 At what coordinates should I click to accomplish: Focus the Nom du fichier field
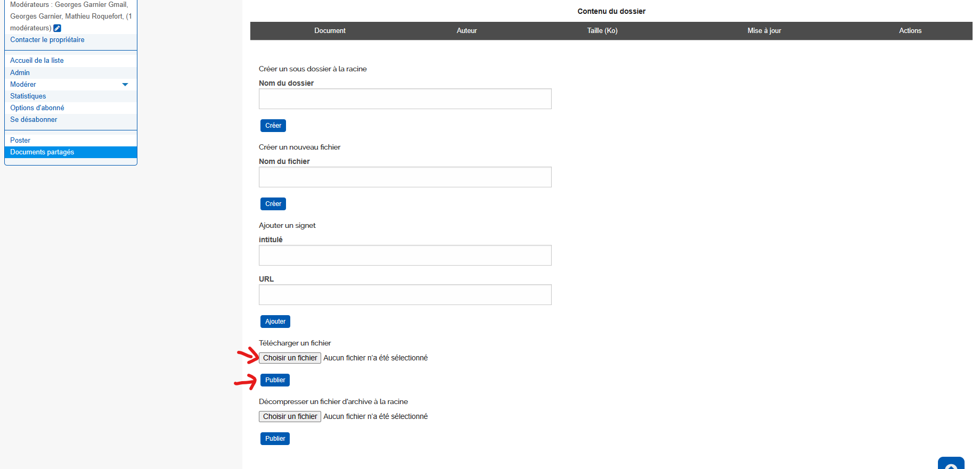coord(405,177)
